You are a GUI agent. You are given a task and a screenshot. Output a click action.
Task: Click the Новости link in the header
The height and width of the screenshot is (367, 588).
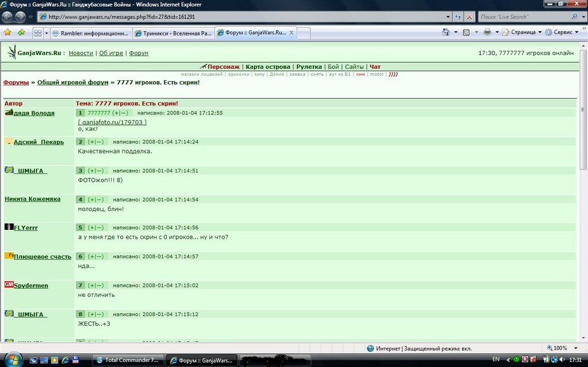[x=81, y=53]
